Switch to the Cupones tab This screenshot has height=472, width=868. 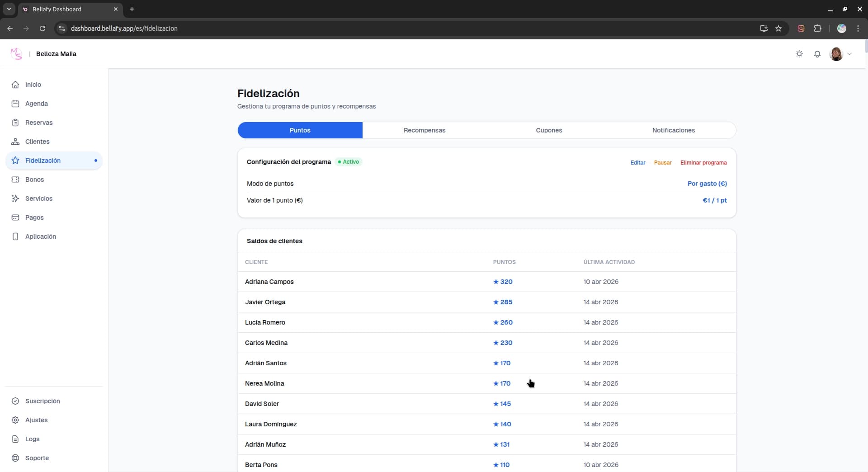click(549, 130)
